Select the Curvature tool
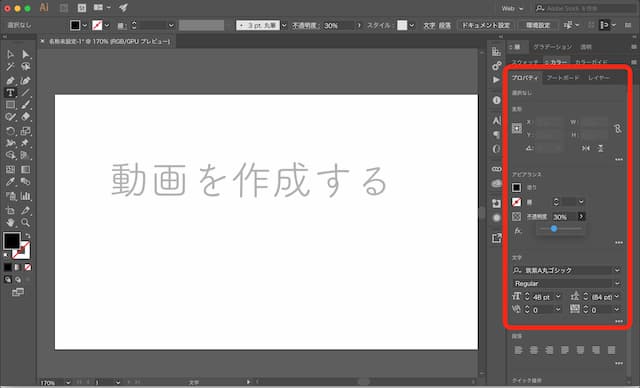The width and height of the screenshot is (640, 388). coord(26,80)
